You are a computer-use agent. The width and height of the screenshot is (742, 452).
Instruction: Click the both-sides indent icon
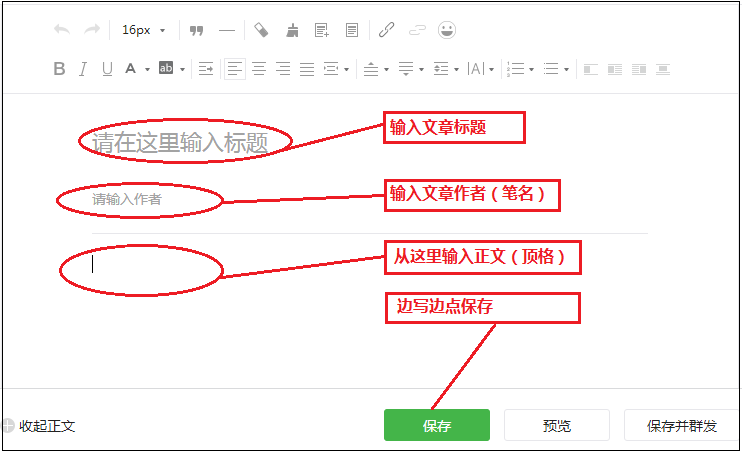tap(331, 69)
